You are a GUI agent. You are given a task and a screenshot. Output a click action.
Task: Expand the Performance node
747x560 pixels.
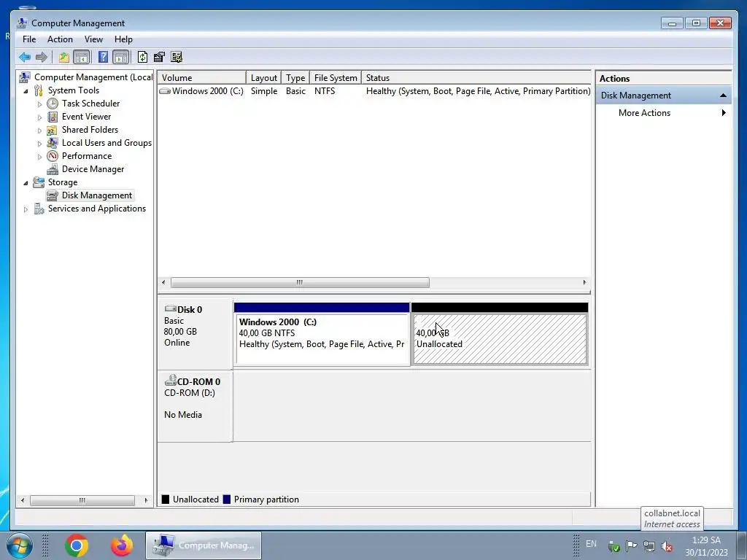click(x=39, y=156)
